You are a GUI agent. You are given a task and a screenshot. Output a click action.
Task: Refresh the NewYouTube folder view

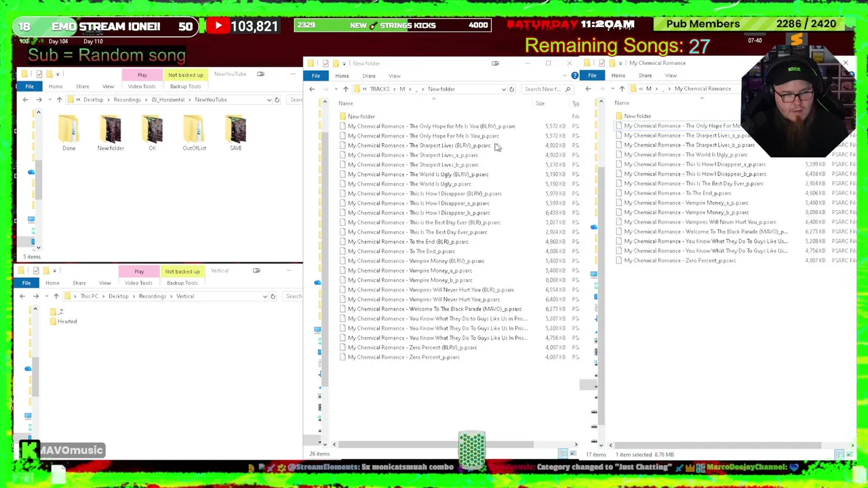tap(277, 100)
